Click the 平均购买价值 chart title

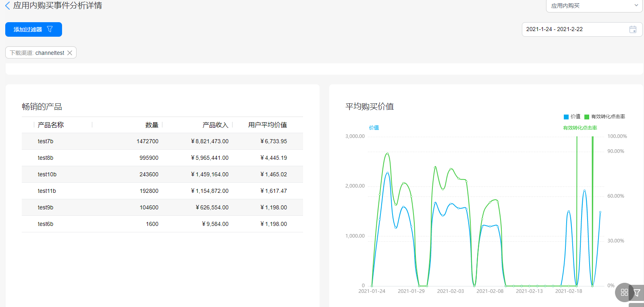point(370,107)
